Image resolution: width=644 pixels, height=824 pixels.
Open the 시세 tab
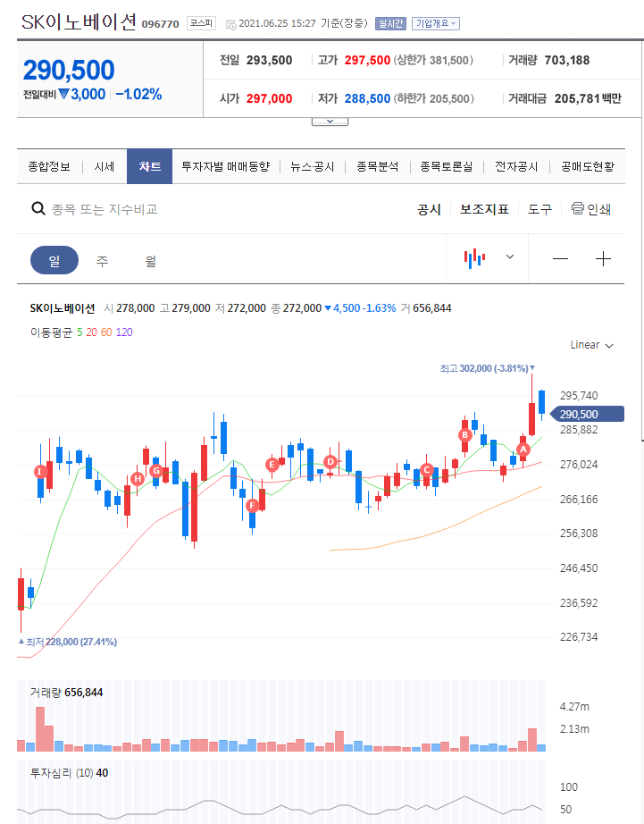tap(104, 166)
